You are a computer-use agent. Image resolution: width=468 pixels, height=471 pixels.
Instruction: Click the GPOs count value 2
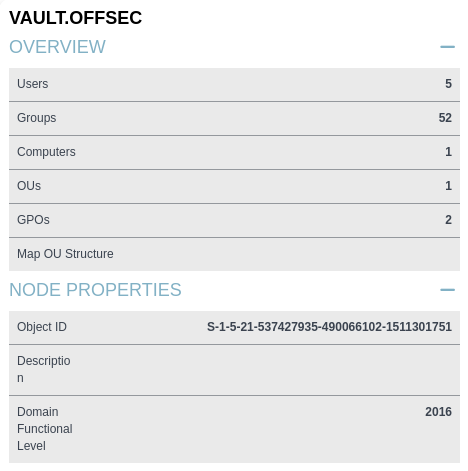pos(448,220)
